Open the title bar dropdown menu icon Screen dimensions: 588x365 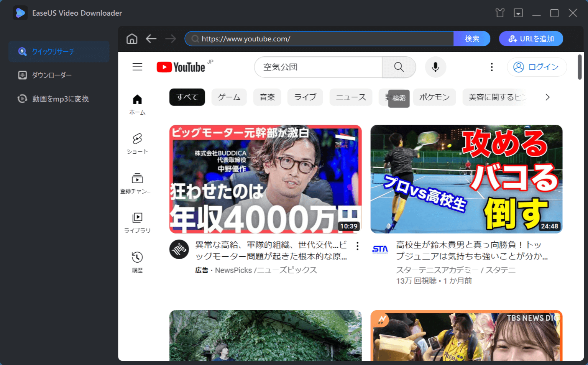pos(518,13)
